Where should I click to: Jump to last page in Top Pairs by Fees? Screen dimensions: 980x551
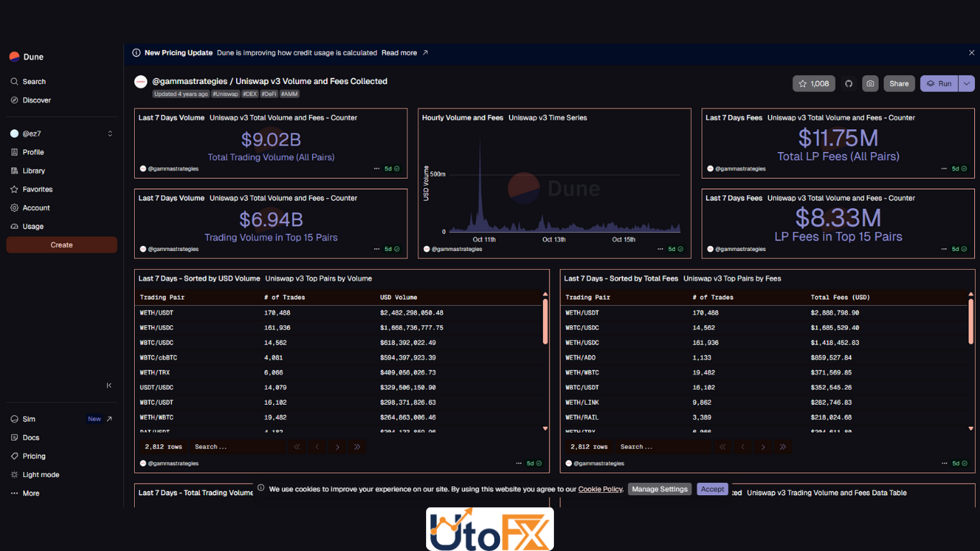[x=783, y=447]
